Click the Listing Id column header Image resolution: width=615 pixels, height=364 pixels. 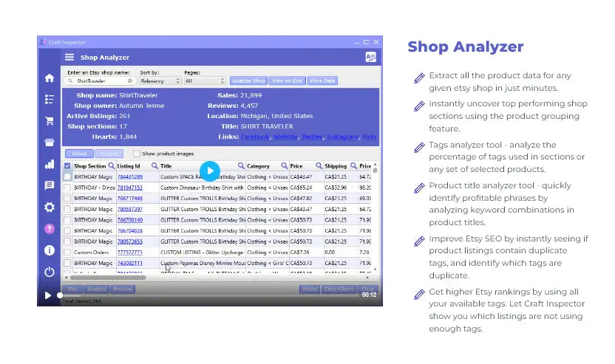coord(129,166)
